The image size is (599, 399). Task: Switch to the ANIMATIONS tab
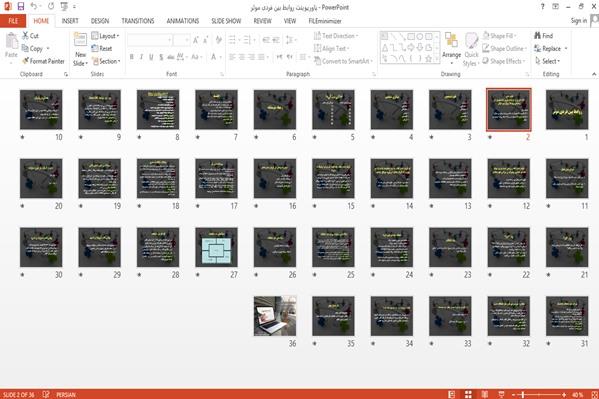click(x=183, y=21)
